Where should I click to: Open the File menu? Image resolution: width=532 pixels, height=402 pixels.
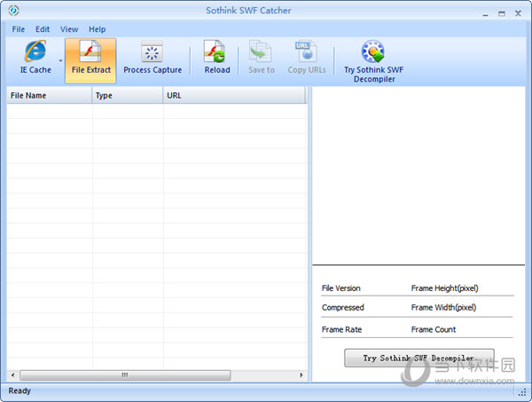(x=19, y=29)
